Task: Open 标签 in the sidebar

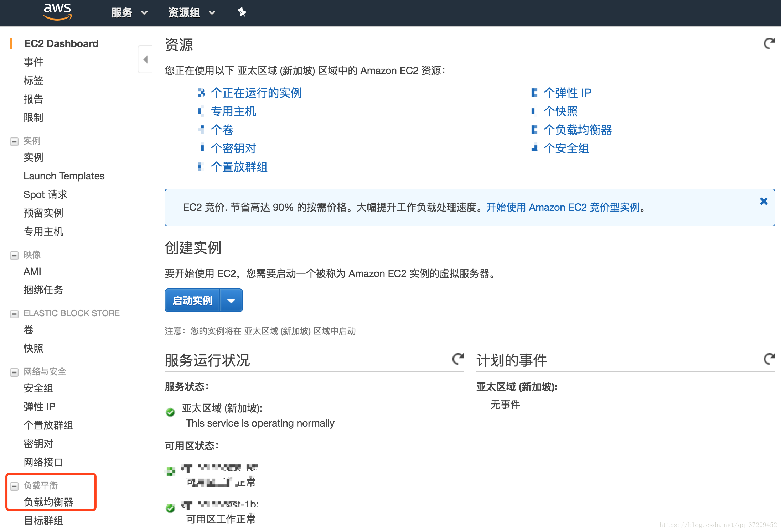Action: (33, 80)
